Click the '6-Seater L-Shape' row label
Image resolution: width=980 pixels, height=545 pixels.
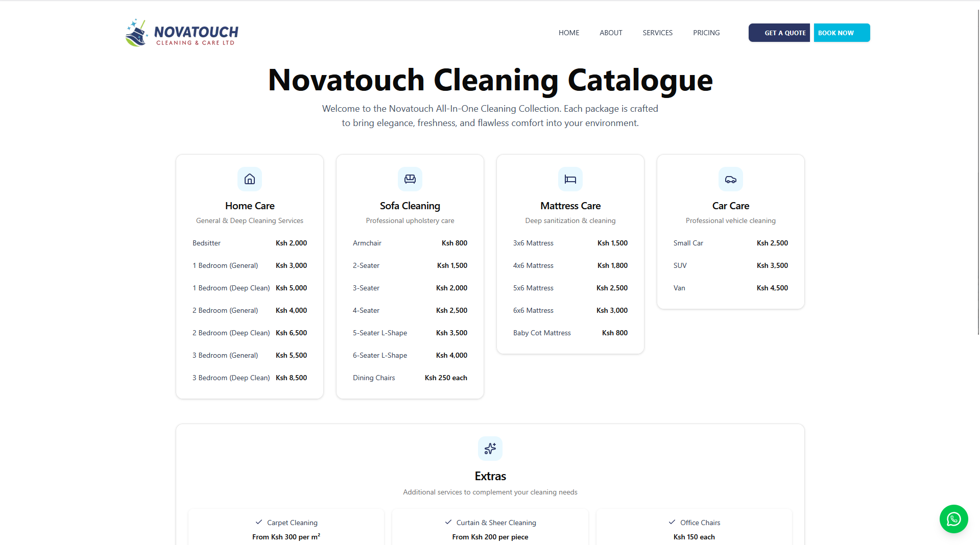pos(380,355)
